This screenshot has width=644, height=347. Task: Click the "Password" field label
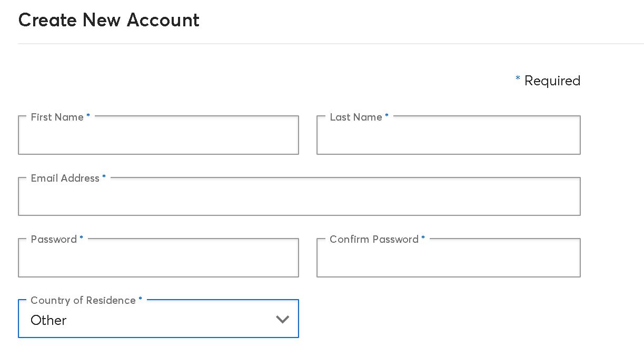click(x=54, y=239)
